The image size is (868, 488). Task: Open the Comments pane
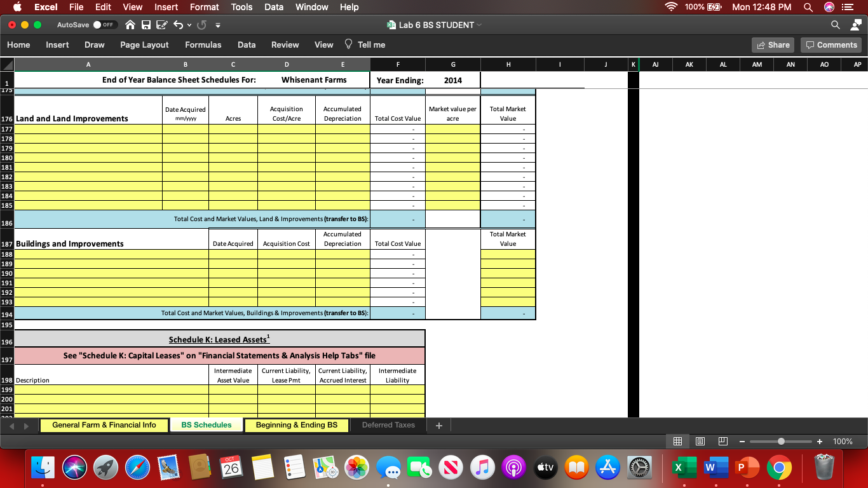(831, 44)
